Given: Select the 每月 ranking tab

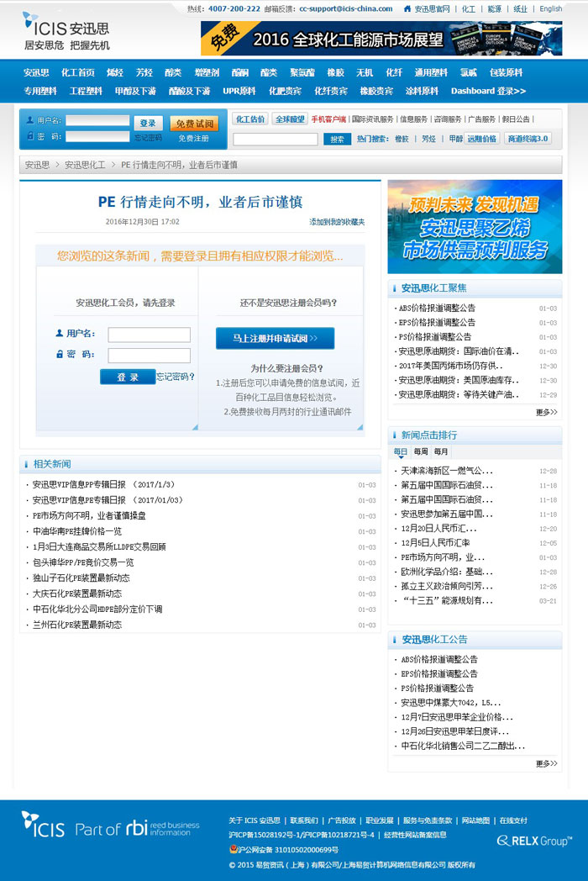Looking at the screenshot, I should click(441, 451).
